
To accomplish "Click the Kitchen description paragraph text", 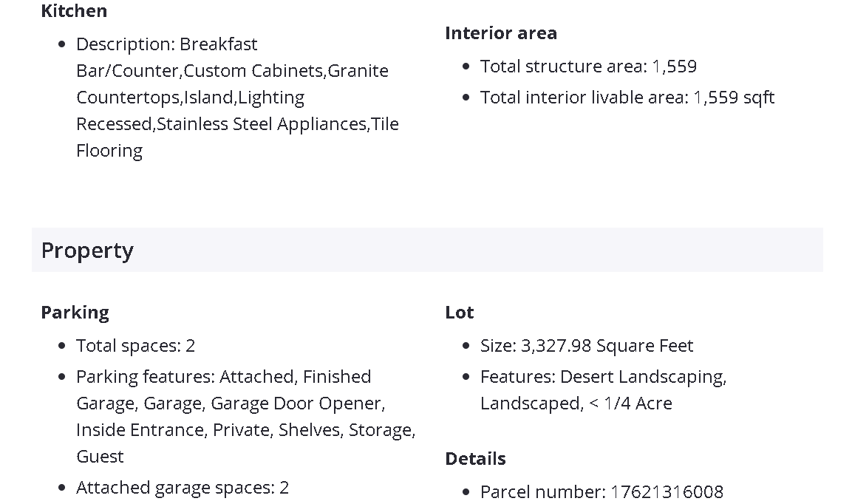I will coord(236,97).
